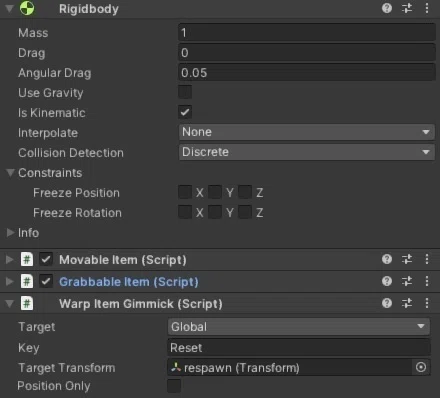Open Rigidbody three-dot context menu

(x=427, y=8)
